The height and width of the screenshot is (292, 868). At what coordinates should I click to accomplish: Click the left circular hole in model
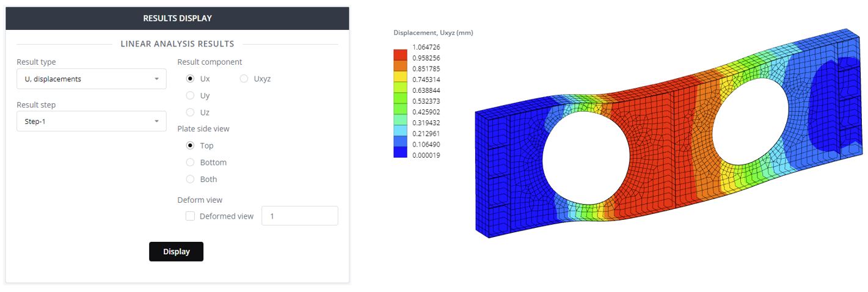click(586, 158)
